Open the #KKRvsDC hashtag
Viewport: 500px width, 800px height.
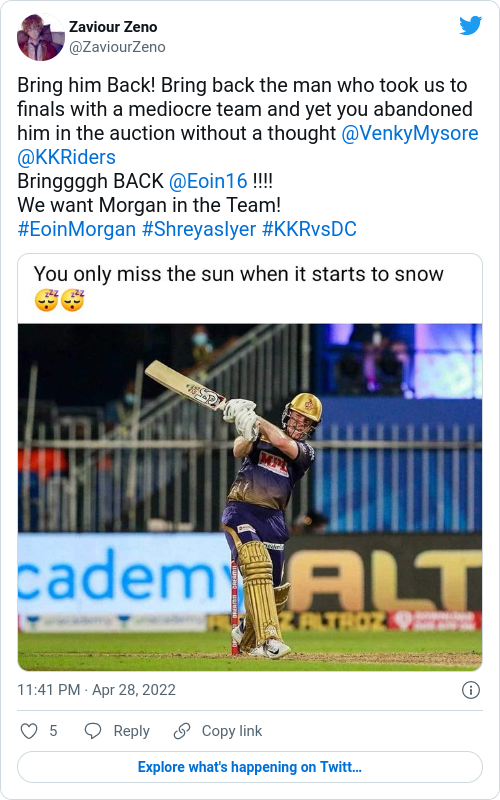[309, 229]
